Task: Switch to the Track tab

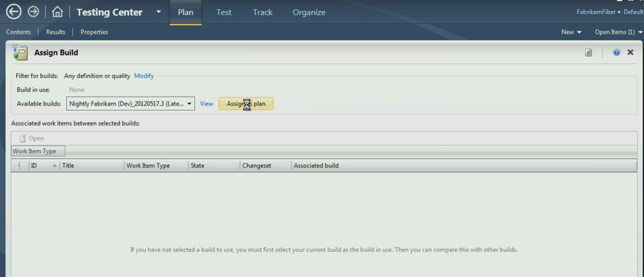Action: pos(263,12)
